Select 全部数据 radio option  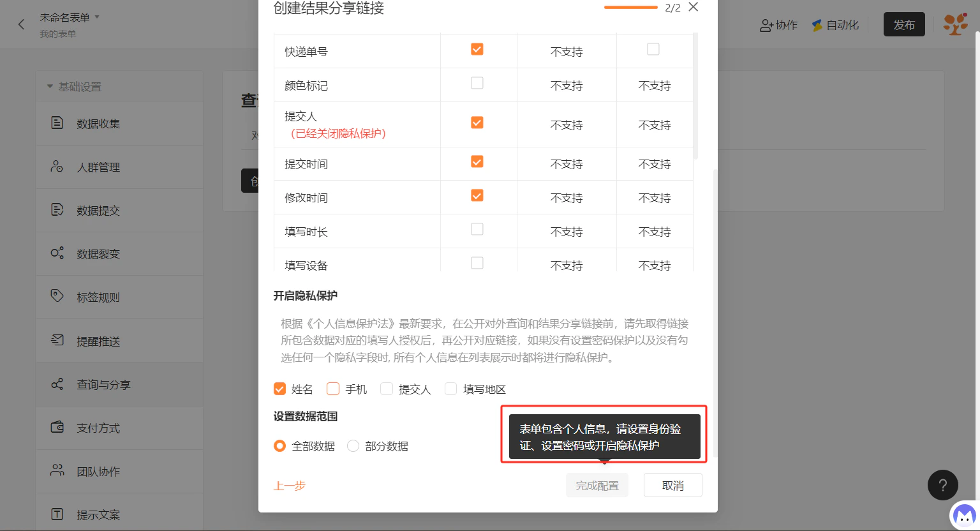[279, 446]
